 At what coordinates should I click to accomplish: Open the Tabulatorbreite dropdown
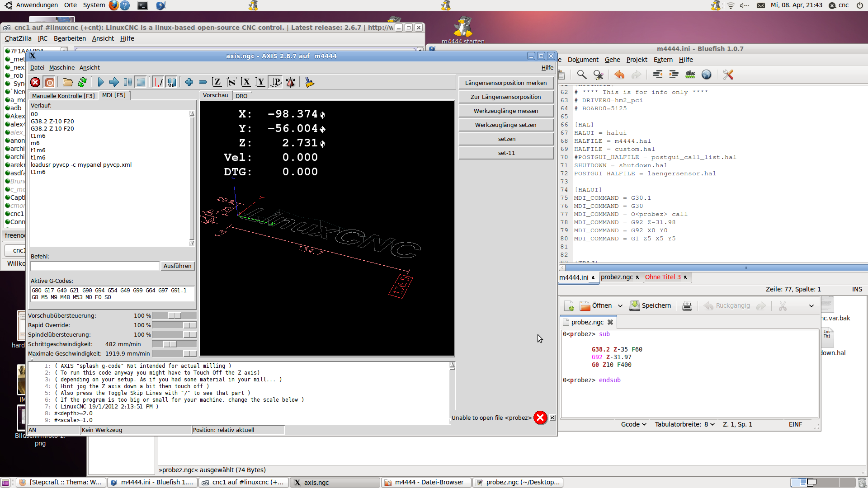(684, 424)
